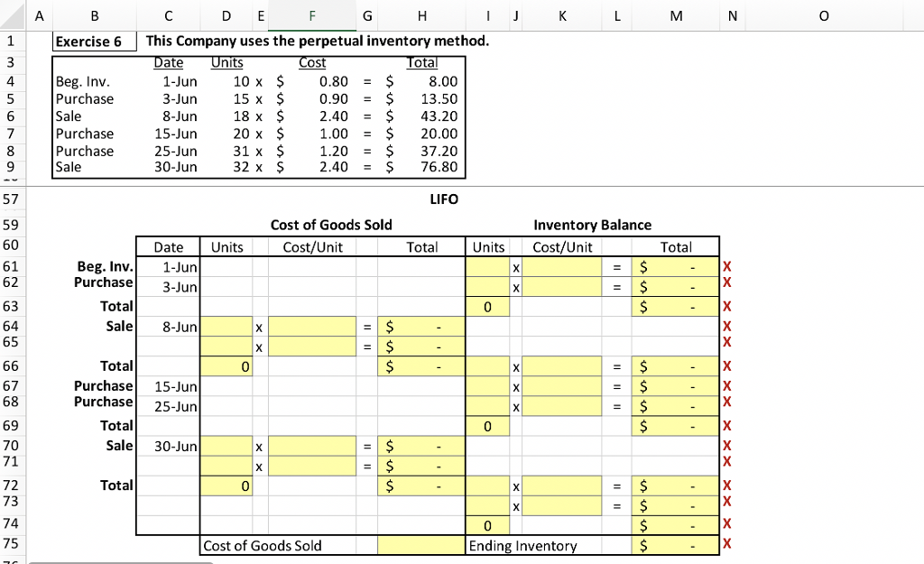924x564 pixels.
Task: Click the Inventory Balance header cell
Action: [592, 225]
